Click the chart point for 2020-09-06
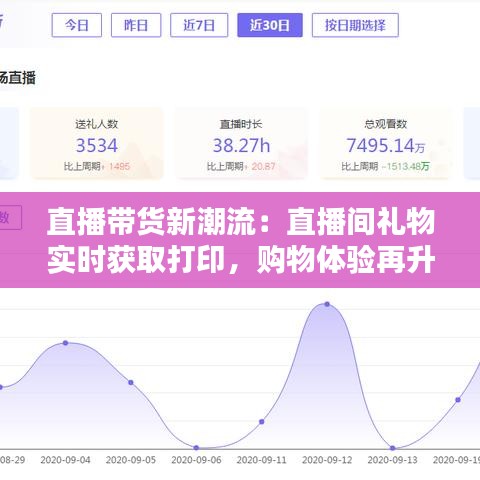 tap(196, 448)
